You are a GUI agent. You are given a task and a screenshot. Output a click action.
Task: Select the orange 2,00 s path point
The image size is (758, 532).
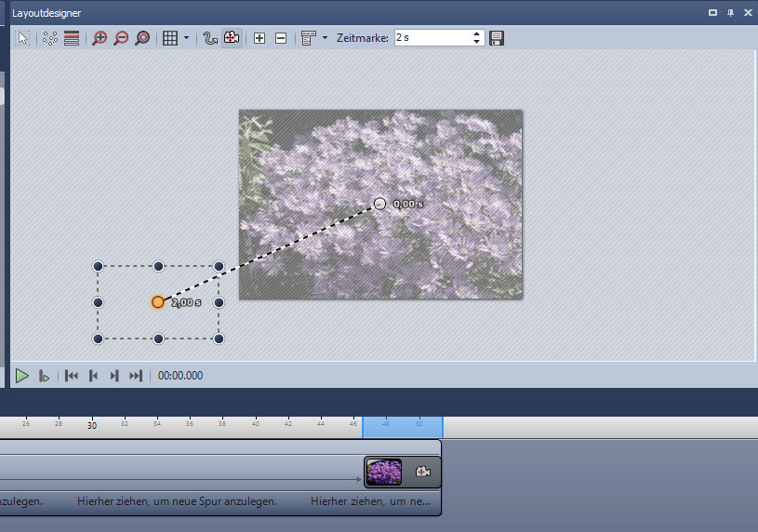(158, 302)
